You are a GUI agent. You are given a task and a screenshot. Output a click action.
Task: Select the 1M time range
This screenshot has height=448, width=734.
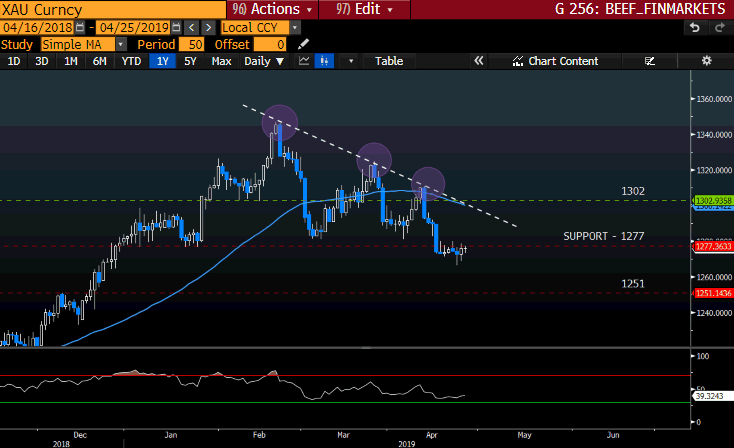coord(71,61)
